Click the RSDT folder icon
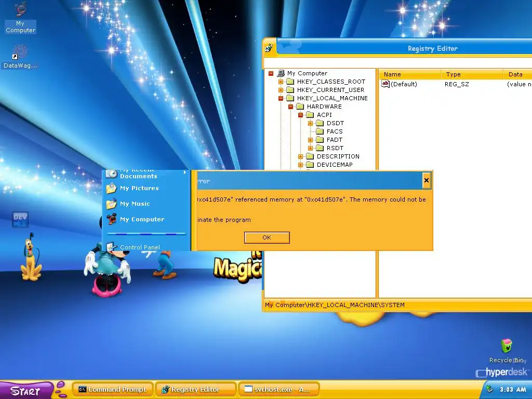 pos(320,148)
